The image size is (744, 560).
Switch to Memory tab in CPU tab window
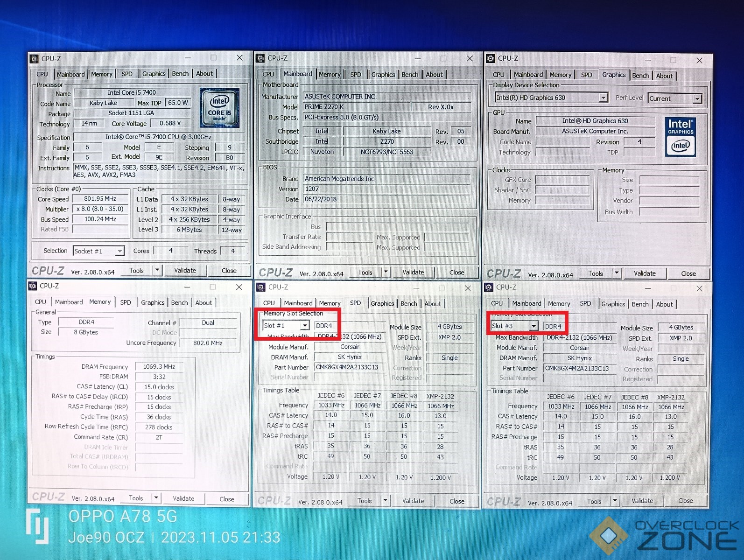pos(102,74)
